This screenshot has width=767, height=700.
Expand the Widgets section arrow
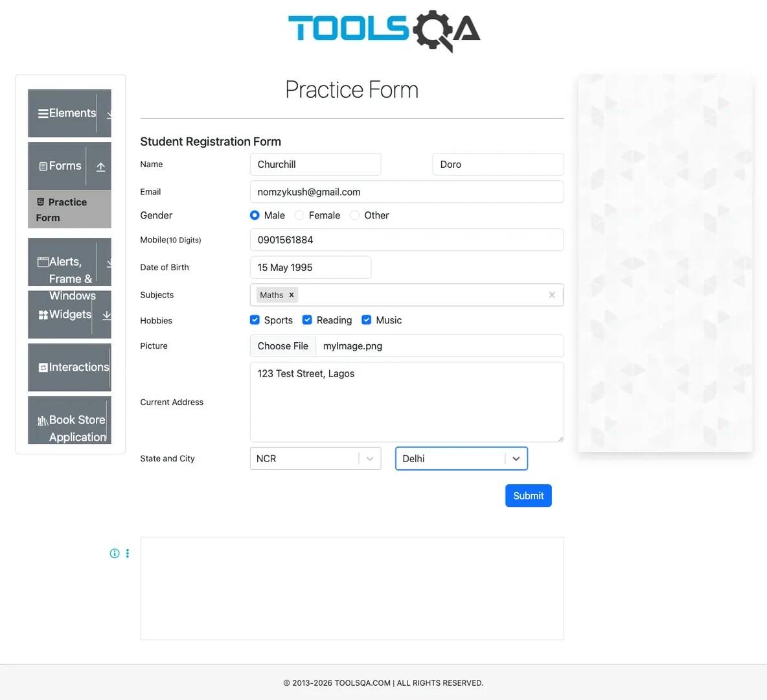tap(107, 315)
